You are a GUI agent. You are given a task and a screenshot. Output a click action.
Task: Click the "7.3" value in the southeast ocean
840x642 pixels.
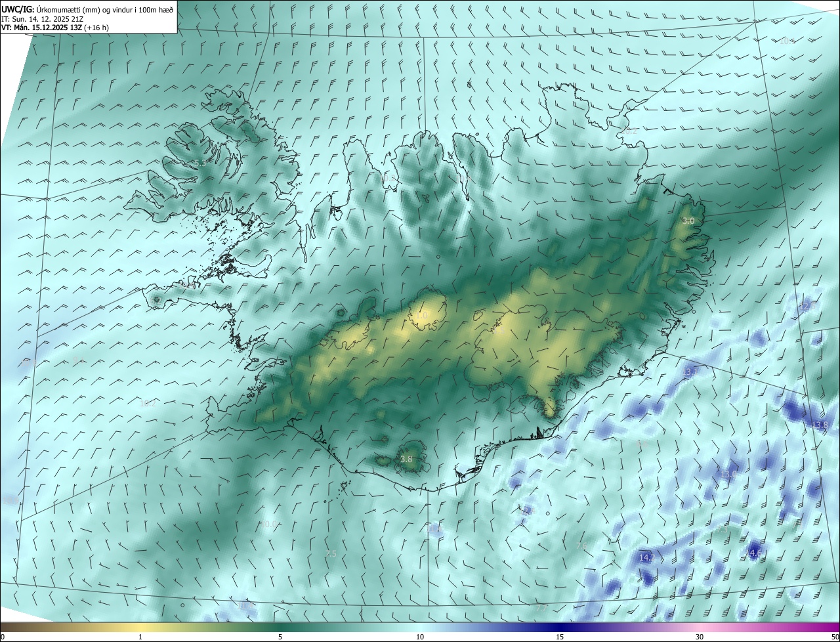pos(723,528)
